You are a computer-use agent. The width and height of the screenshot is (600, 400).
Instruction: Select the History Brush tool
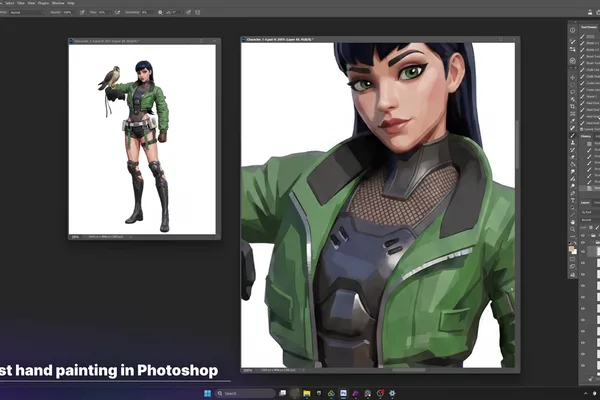click(572, 150)
